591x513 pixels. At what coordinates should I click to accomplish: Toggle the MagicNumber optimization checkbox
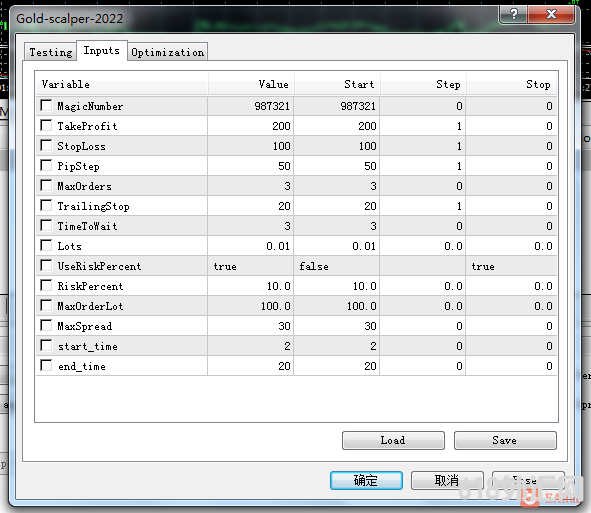pos(46,105)
